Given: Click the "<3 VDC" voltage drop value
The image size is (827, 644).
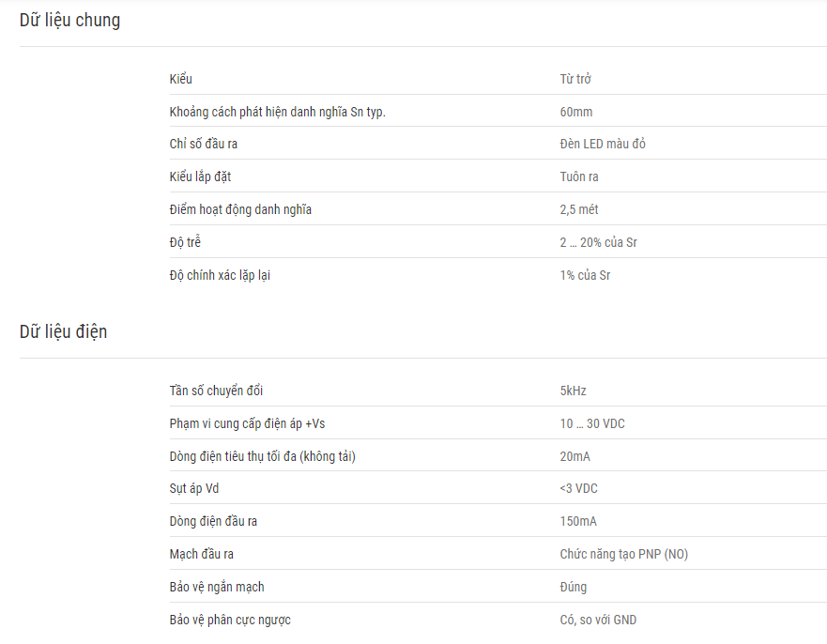Looking at the screenshot, I should tap(578, 488).
